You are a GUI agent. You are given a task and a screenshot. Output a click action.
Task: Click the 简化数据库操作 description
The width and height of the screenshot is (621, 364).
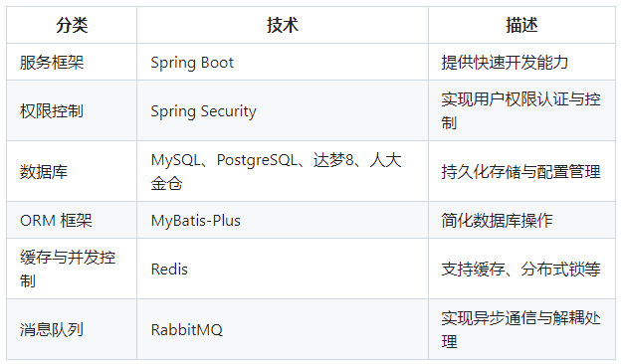coord(497,221)
